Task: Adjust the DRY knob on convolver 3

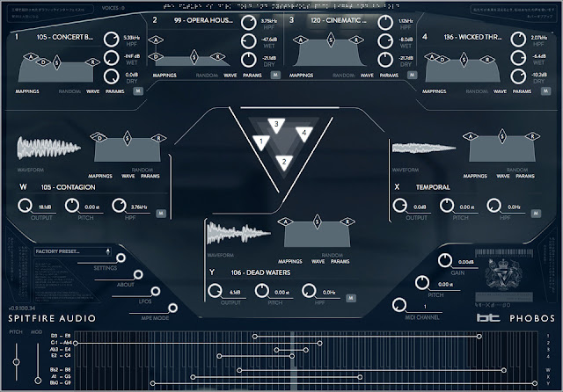Action: tap(385, 60)
